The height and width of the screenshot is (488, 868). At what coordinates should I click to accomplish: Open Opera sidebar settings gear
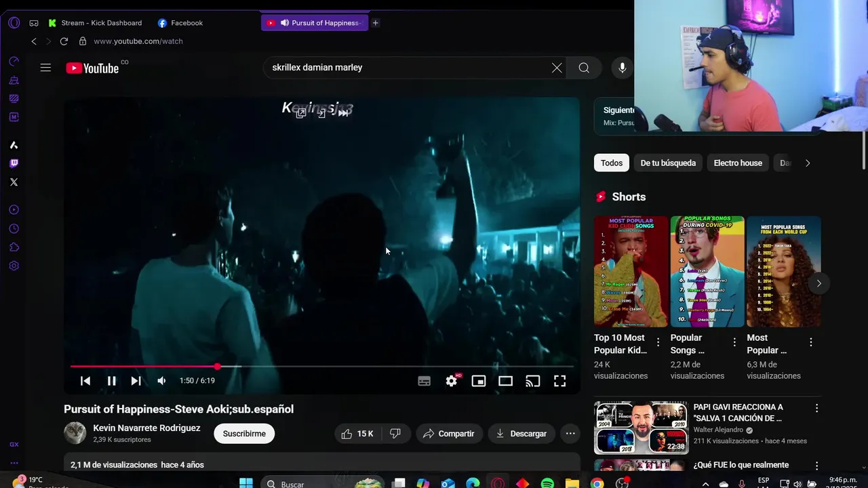[x=14, y=266]
